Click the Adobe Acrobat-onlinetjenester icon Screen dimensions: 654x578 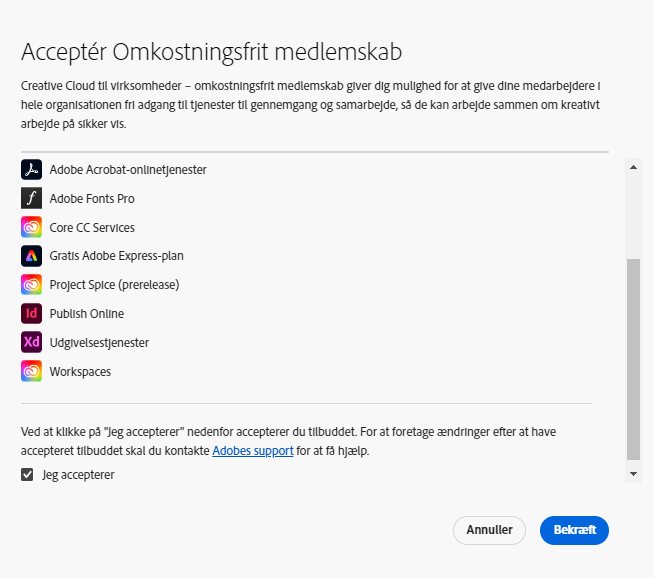click(31, 170)
